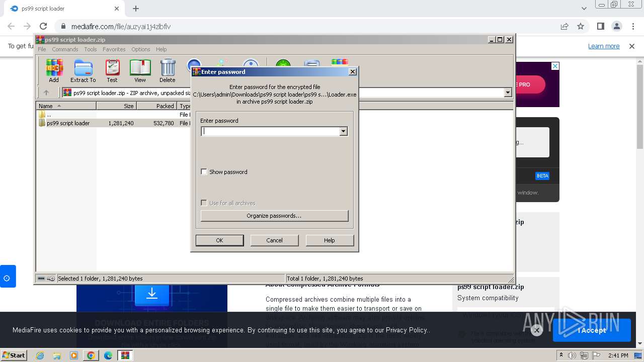Switch to WinRAR in the taskbar
This screenshot has height=362, width=644.
tap(125, 355)
